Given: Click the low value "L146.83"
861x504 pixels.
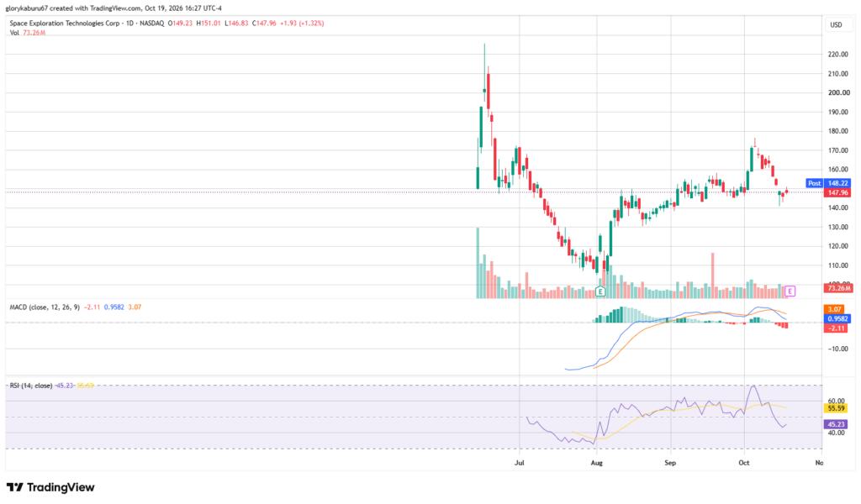Looking at the screenshot, I should click(x=236, y=24).
